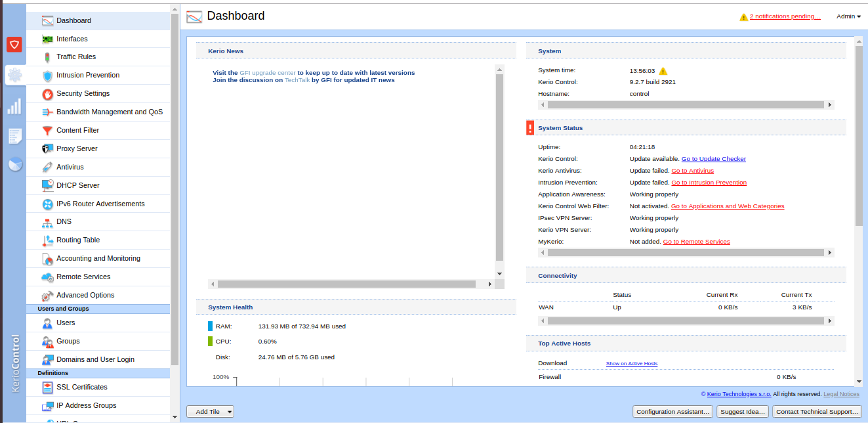Viewport: 868px width, 423px height.
Task: Click the Connectivity tile horizontal scrollbar
Action: pos(686,321)
